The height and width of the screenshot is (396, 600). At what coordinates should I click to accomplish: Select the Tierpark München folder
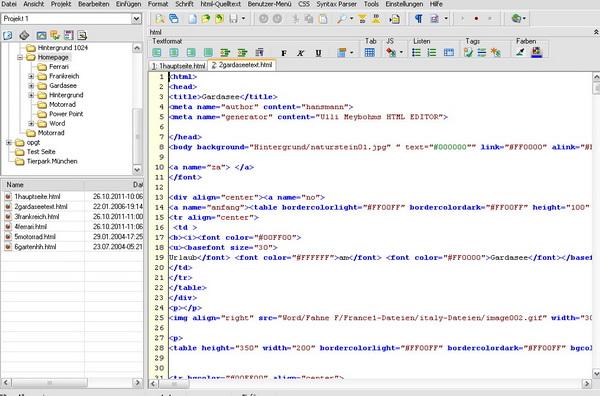(52, 161)
